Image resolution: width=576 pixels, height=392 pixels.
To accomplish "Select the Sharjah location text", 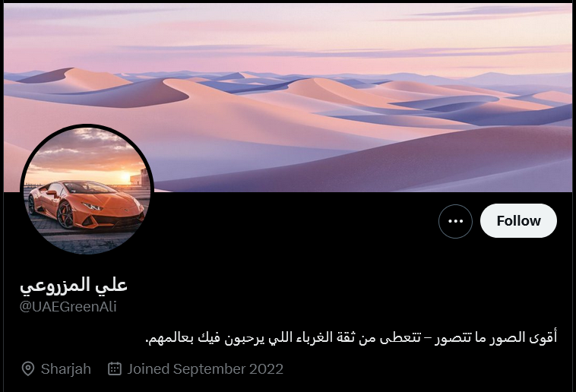I will click(66, 369).
